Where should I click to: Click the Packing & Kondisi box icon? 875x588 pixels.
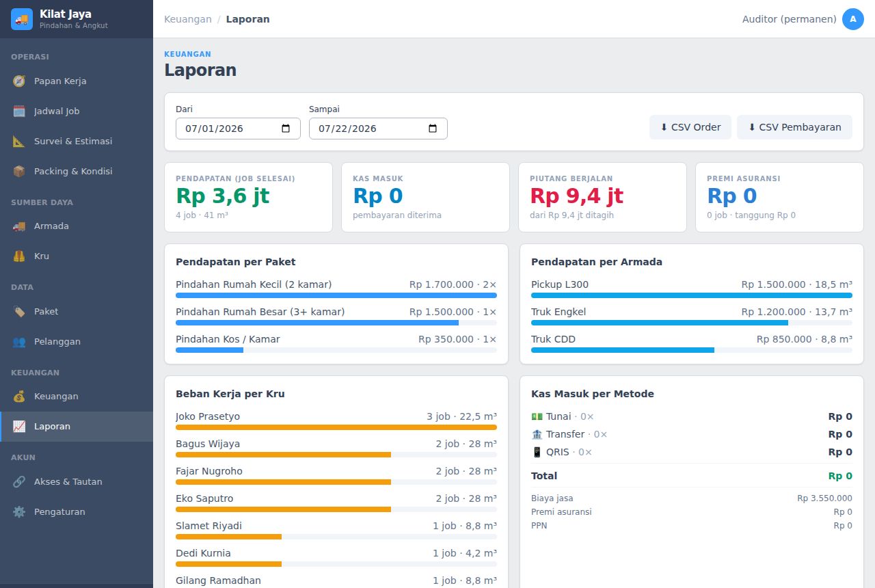click(x=19, y=172)
